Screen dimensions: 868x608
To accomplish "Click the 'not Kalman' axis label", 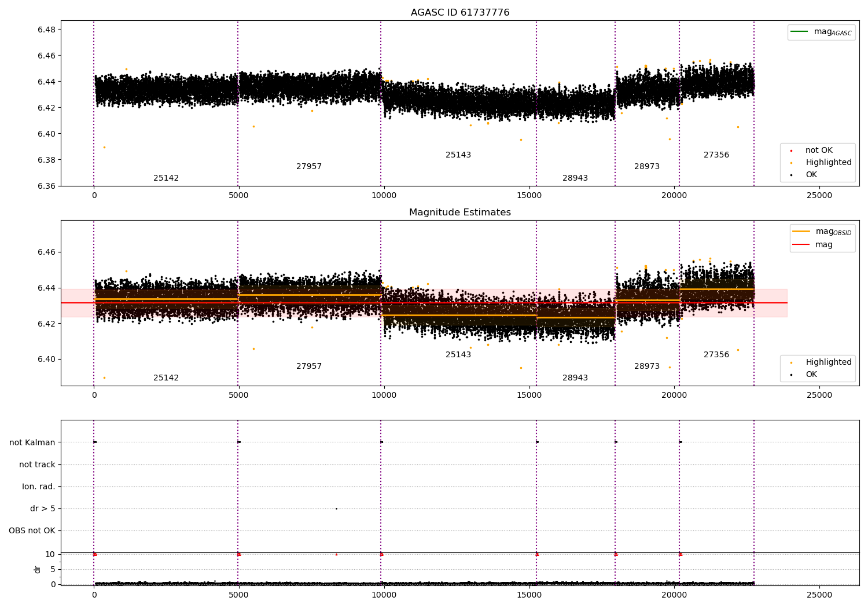I will pyautogui.click(x=32, y=443).
